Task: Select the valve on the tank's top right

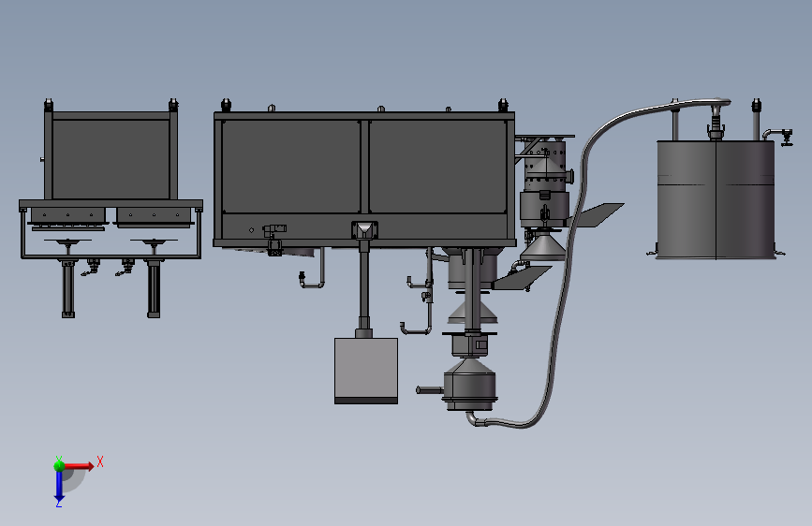Action: coord(787,138)
